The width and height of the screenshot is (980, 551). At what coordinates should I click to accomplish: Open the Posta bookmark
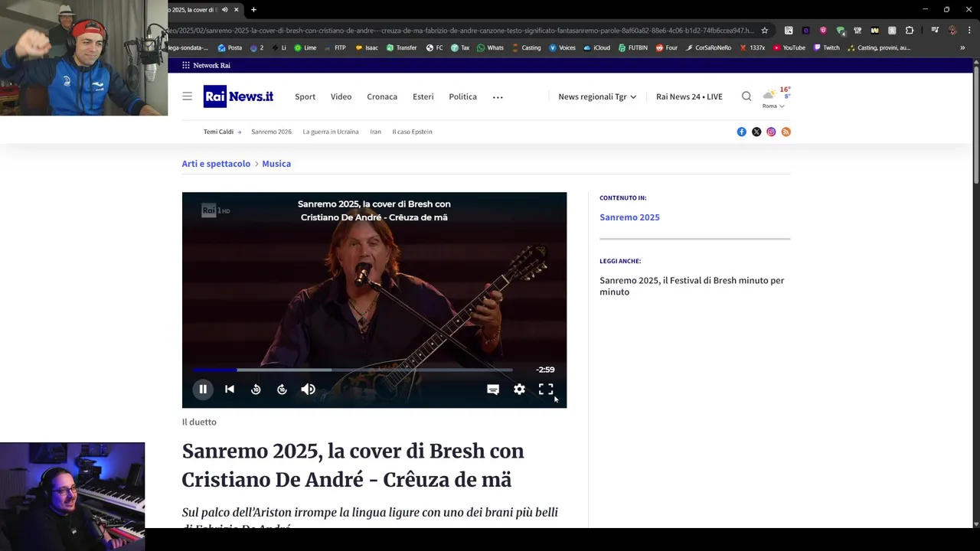tap(230, 47)
